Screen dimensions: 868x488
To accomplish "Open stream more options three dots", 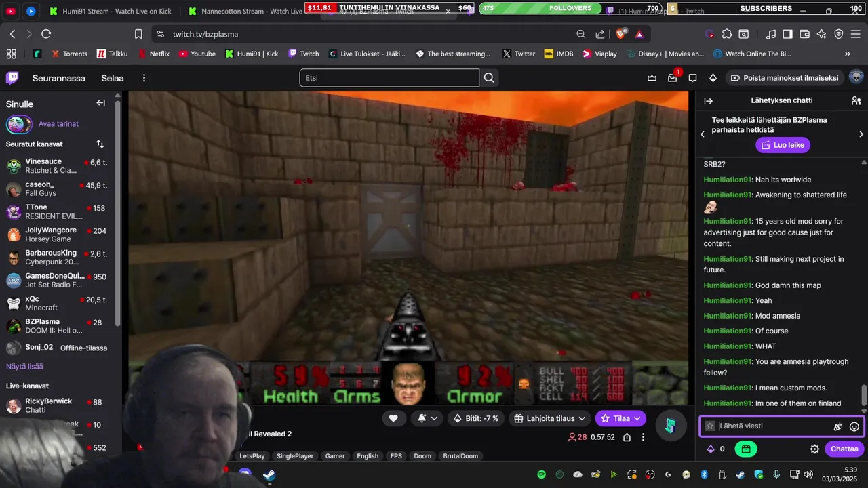I will (x=643, y=437).
